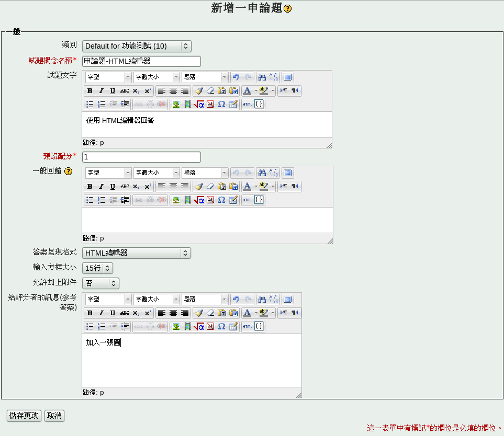
Task: Insert unordered list in grader information editor
Action: coord(89,327)
